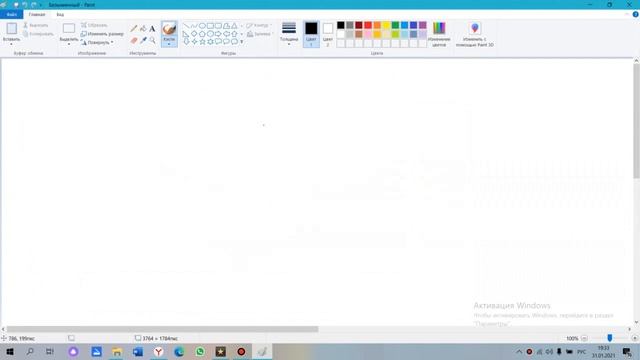Screen dimensions: 640x360
Task: Choose the Oval shape
Action: tap(202, 26)
